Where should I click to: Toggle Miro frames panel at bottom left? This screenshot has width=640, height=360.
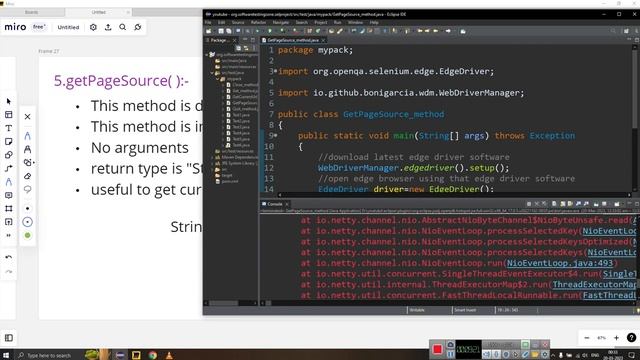click(x=9, y=338)
